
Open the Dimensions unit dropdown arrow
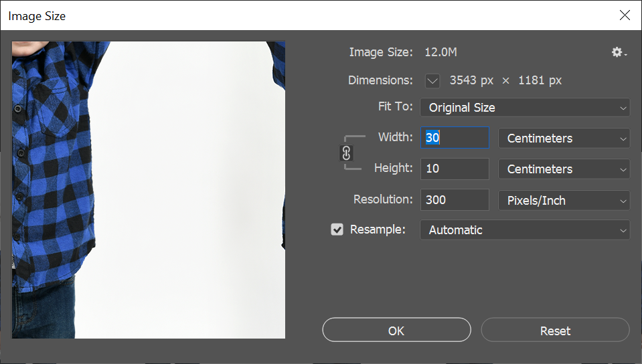click(432, 81)
